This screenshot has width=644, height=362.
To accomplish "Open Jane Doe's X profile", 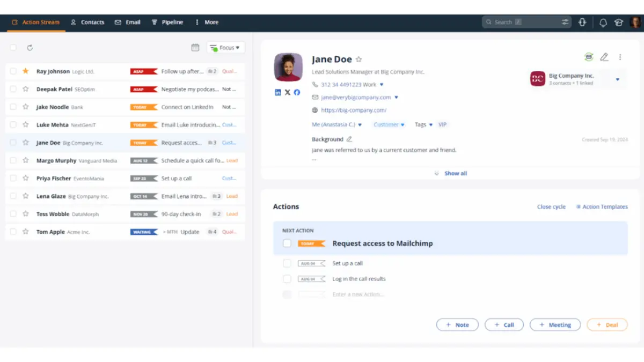I will (287, 92).
